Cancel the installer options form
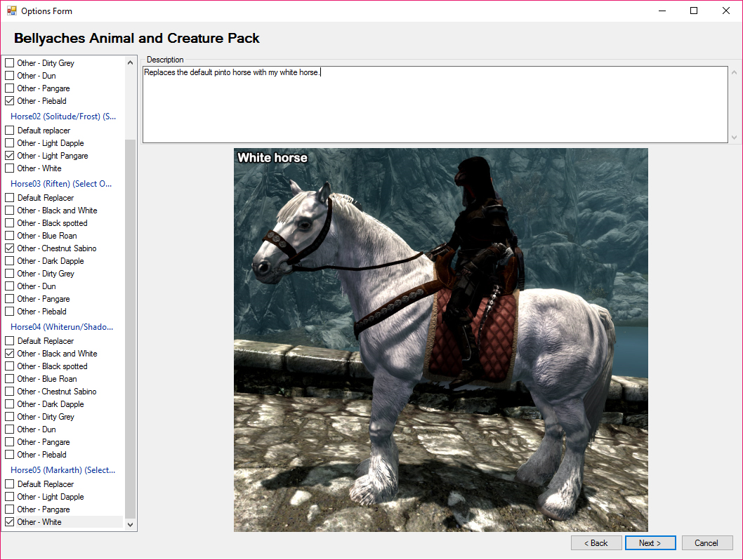The height and width of the screenshot is (560, 743). (x=707, y=543)
